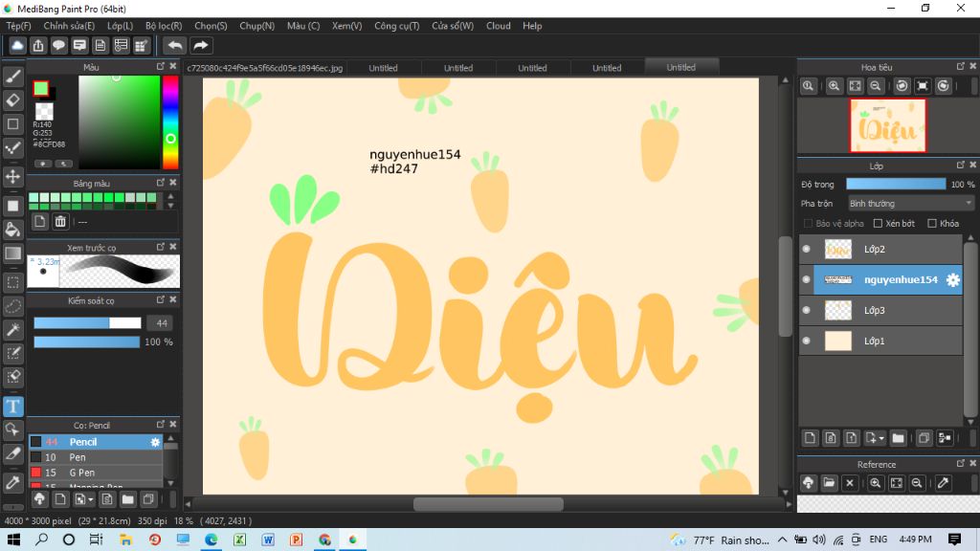Screen dimensions: 980x551
Task: Toggle visibility of Lớp1 layer
Action: (x=806, y=341)
